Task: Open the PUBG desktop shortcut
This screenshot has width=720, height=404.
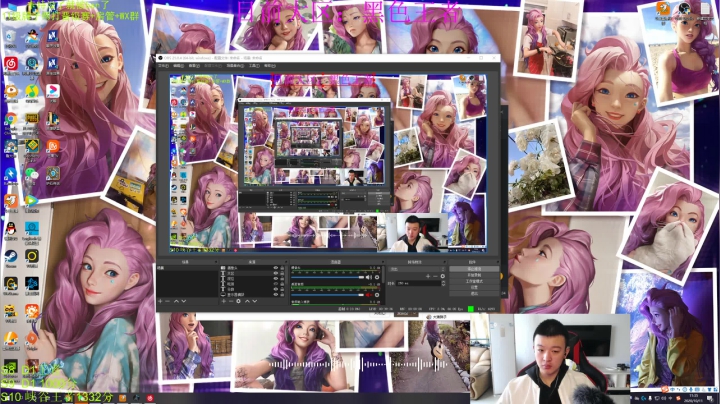Action: pos(32,120)
